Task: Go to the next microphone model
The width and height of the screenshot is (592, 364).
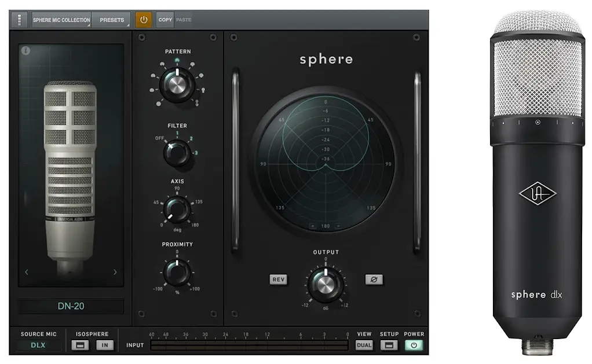Action: [115, 272]
